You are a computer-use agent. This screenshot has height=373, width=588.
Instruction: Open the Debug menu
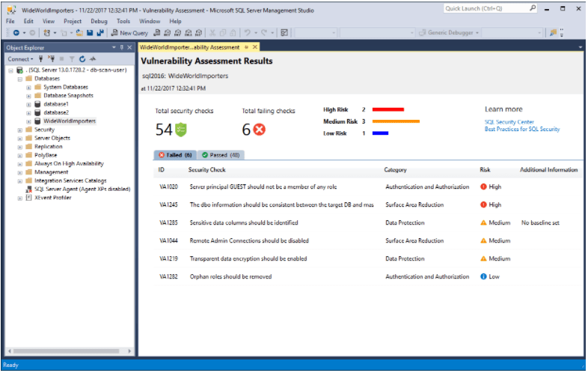[99, 21]
